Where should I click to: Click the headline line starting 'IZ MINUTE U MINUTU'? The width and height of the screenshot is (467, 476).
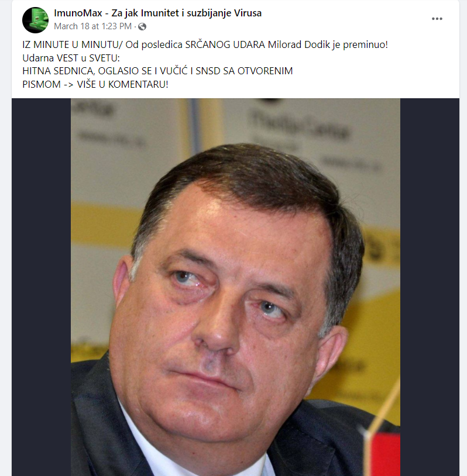[x=205, y=44]
